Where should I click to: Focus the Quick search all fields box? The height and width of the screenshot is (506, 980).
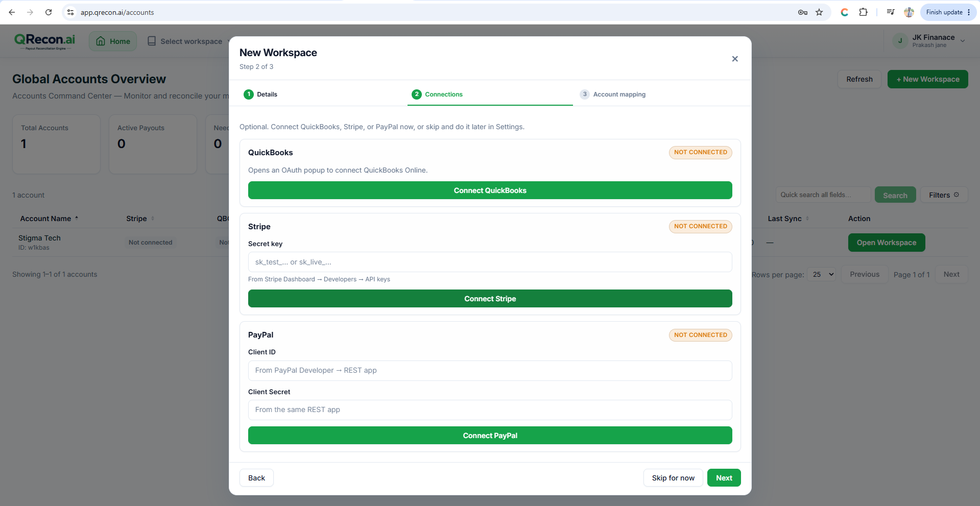(823, 195)
